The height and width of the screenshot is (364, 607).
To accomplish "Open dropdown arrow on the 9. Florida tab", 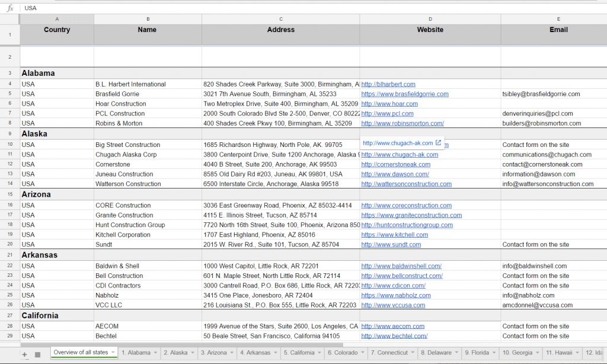I will pos(493,353).
